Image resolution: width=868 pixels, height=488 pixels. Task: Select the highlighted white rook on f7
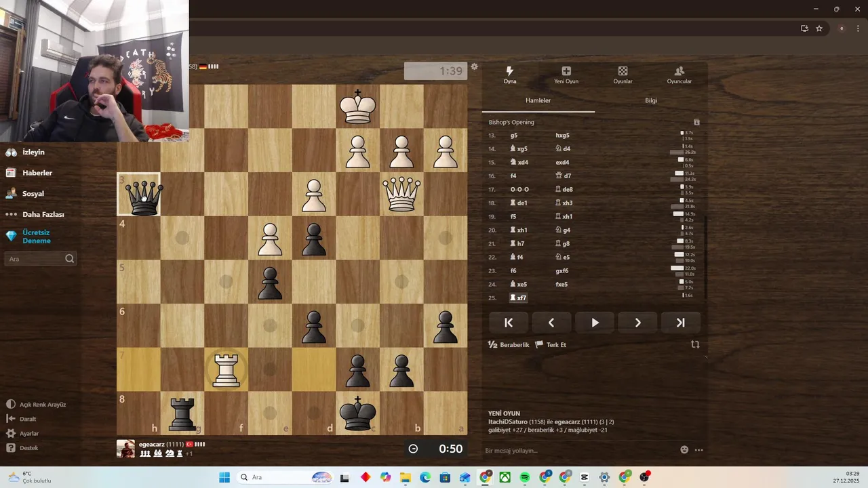tap(226, 370)
